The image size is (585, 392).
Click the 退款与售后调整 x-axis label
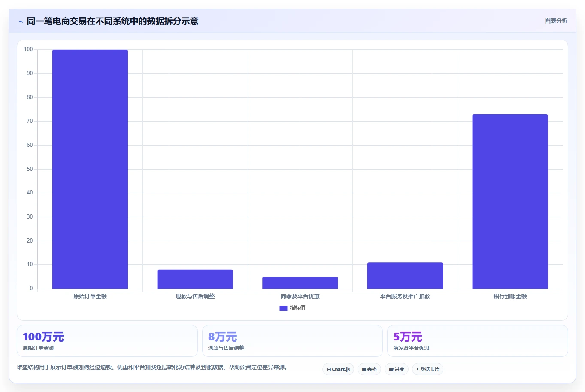(195, 296)
